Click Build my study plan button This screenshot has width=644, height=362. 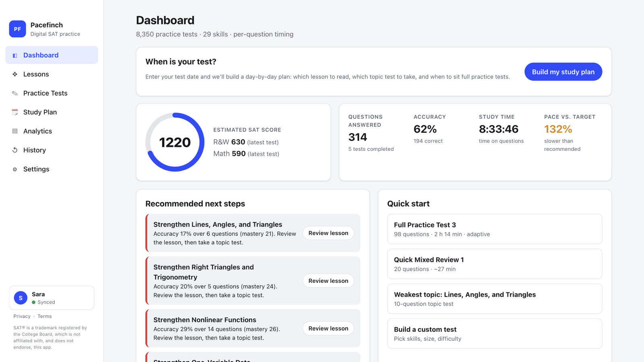[x=563, y=72]
